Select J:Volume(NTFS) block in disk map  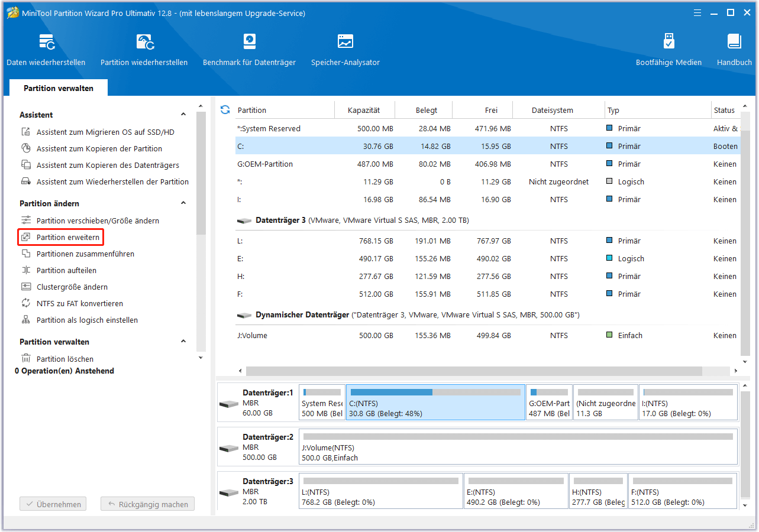518,447
